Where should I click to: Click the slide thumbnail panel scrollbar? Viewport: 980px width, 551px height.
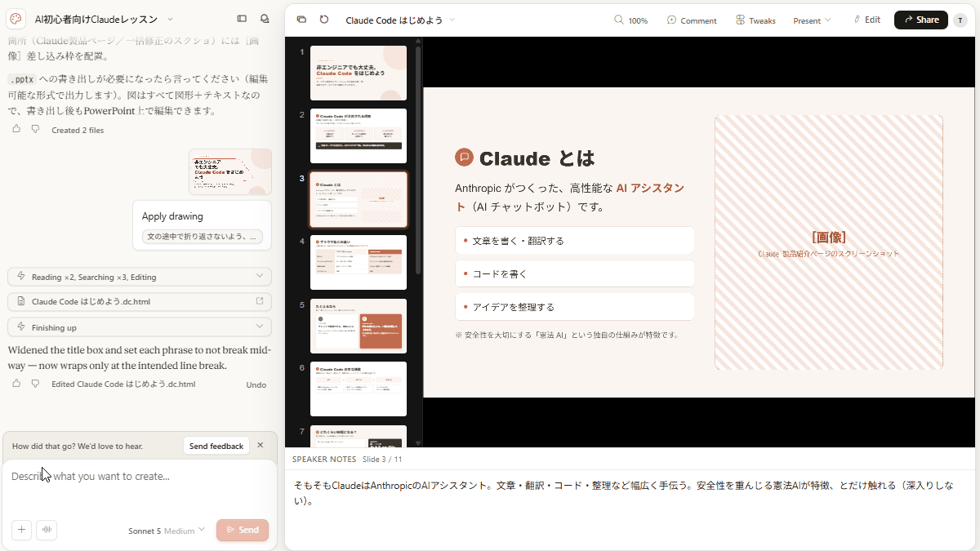click(x=419, y=159)
